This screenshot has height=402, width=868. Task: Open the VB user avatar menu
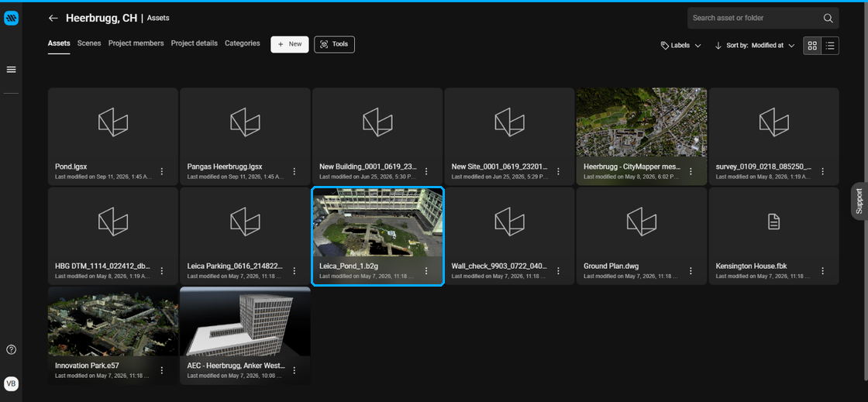[x=11, y=383]
